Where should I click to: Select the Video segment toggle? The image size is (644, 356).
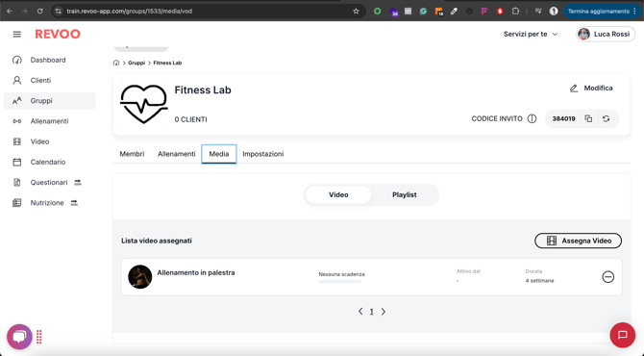coord(338,195)
